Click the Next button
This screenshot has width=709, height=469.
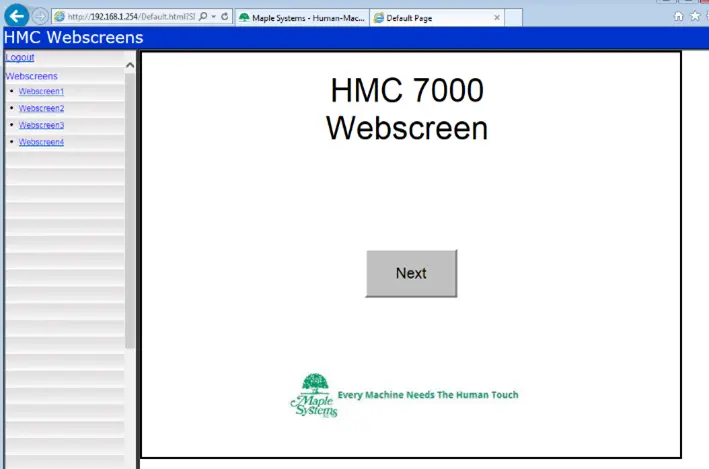(x=411, y=273)
